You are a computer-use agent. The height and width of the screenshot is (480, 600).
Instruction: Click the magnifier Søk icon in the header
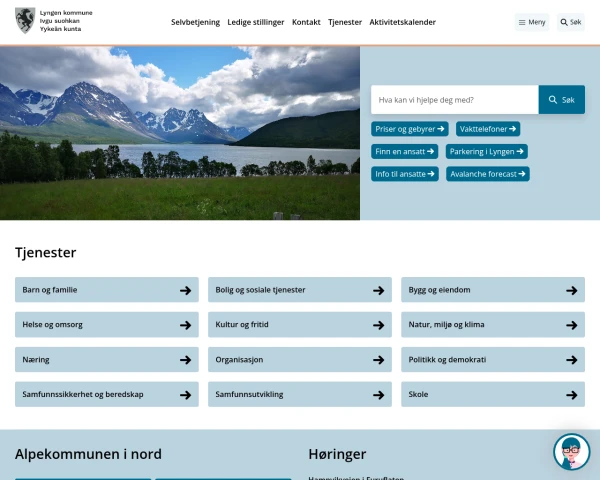tap(564, 22)
